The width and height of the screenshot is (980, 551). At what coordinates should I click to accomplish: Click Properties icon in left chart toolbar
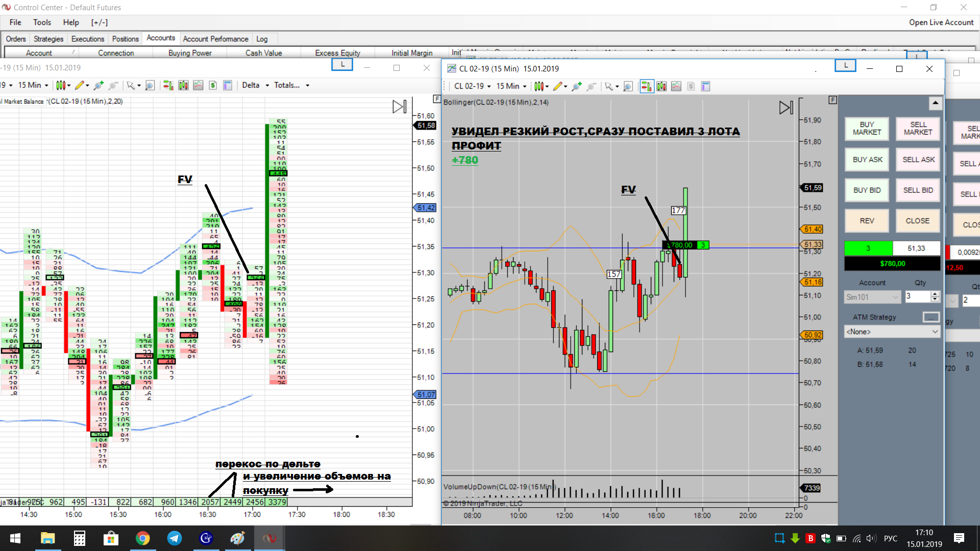(x=228, y=85)
